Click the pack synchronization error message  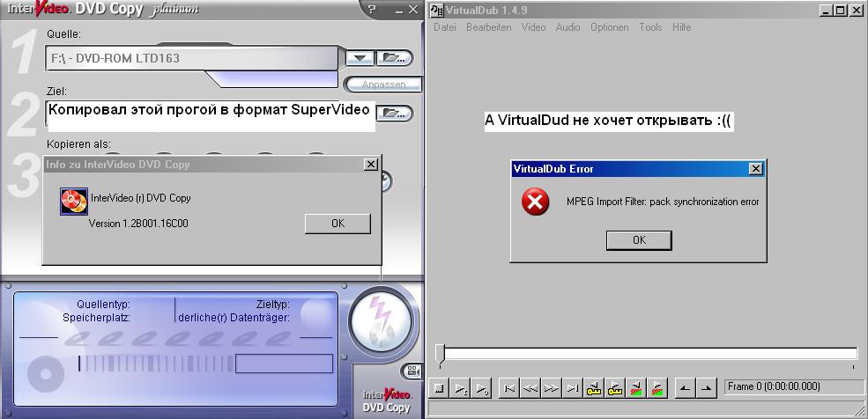(x=663, y=202)
